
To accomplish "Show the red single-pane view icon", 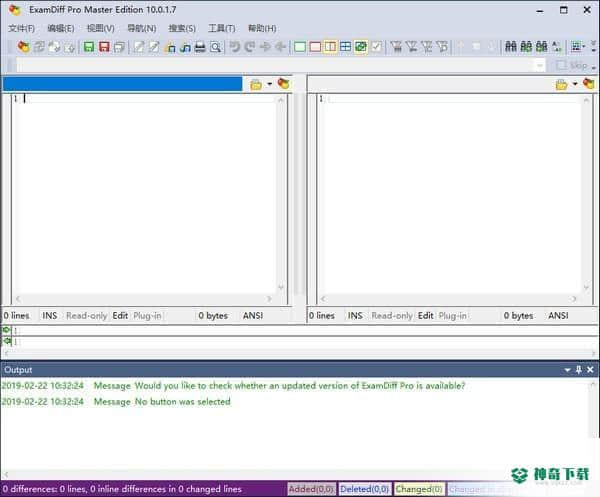I will click(x=315, y=47).
